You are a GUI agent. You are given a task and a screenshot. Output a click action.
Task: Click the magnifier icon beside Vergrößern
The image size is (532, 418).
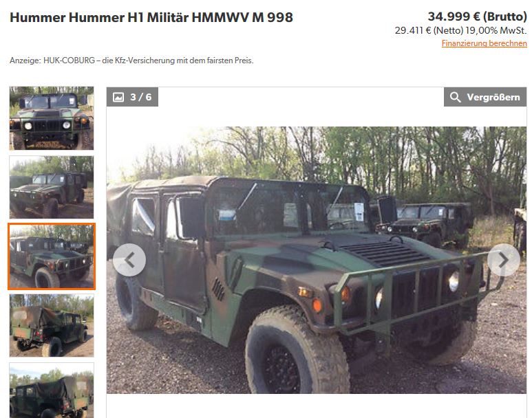(x=455, y=98)
